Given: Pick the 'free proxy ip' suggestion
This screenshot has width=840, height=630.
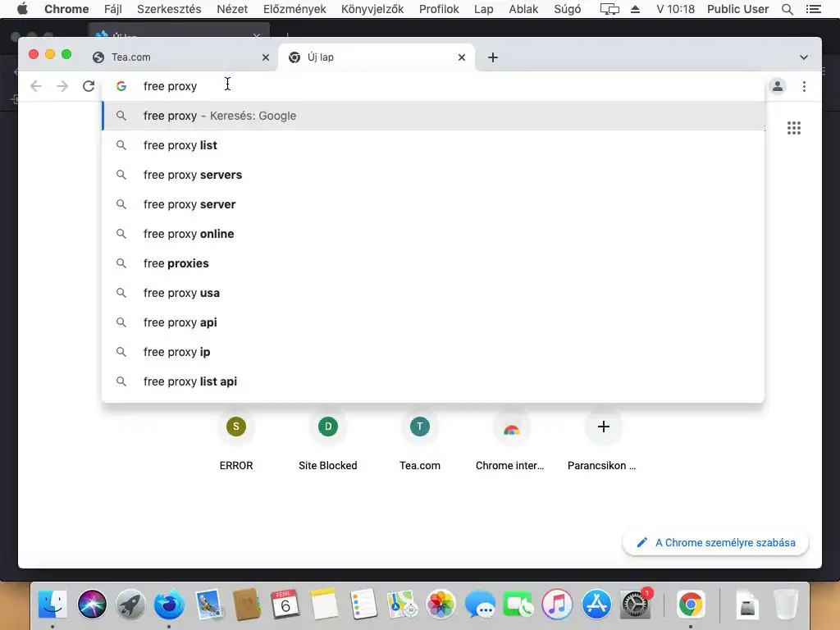Looking at the screenshot, I should [433, 351].
